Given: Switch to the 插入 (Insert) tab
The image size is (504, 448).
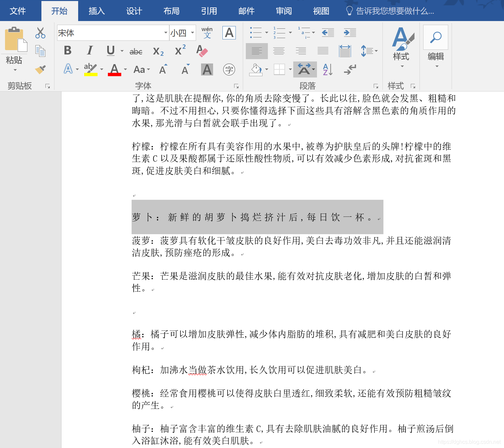Looking at the screenshot, I should [97, 11].
